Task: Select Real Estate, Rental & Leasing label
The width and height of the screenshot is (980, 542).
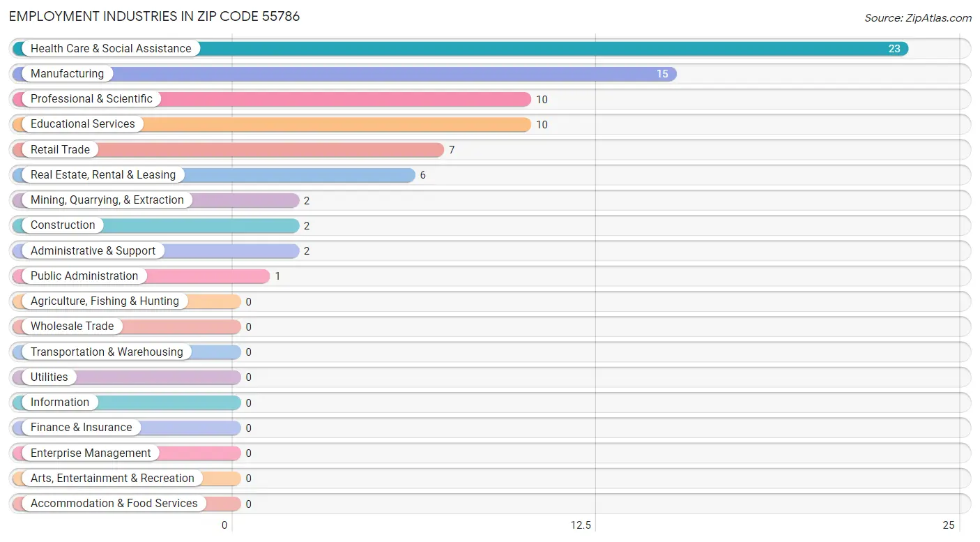Action: coord(103,174)
